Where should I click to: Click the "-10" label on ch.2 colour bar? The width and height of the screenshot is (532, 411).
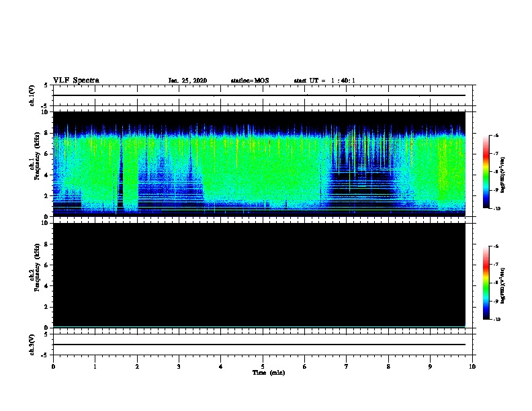(x=496, y=320)
